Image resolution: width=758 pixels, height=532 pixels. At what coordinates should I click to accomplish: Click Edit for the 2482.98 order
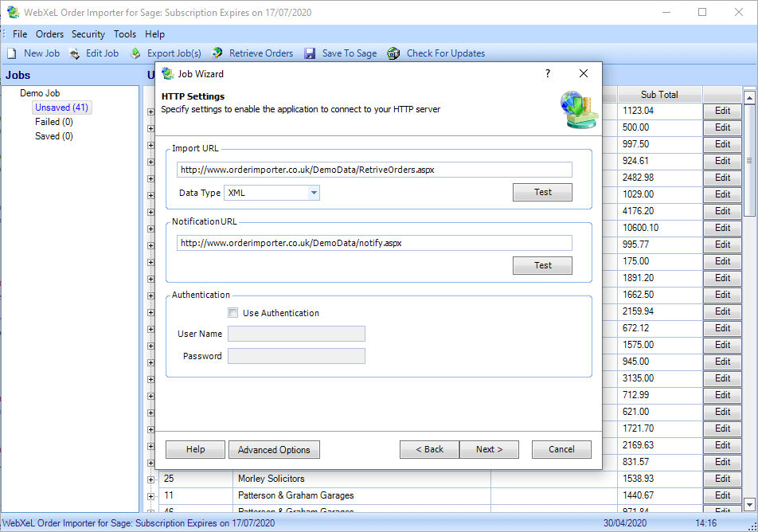pyautogui.click(x=722, y=178)
